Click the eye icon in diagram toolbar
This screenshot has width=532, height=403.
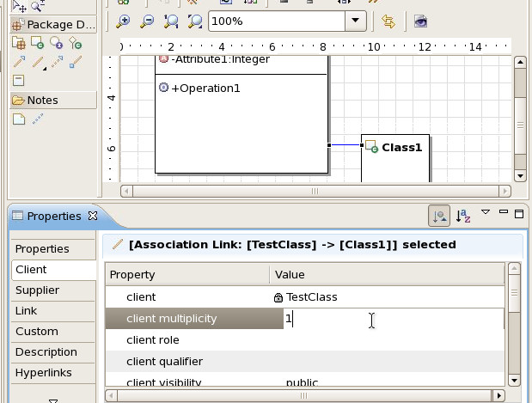[420, 21]
